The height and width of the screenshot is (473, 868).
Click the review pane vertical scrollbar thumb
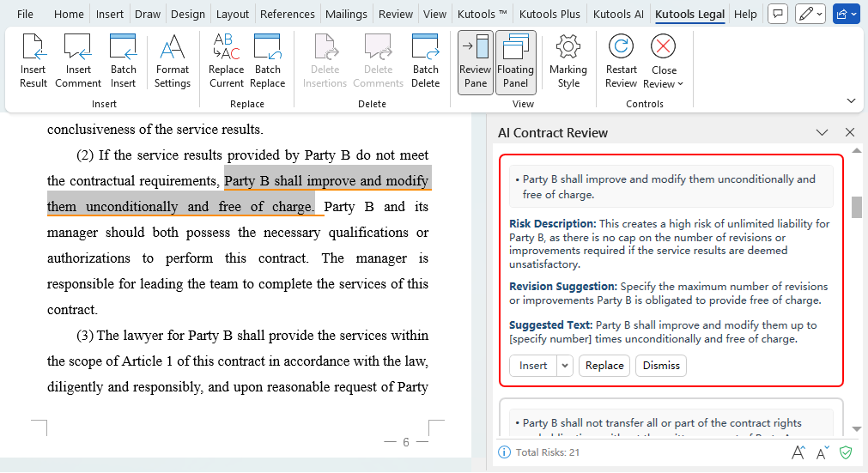[x=856, y=208]
